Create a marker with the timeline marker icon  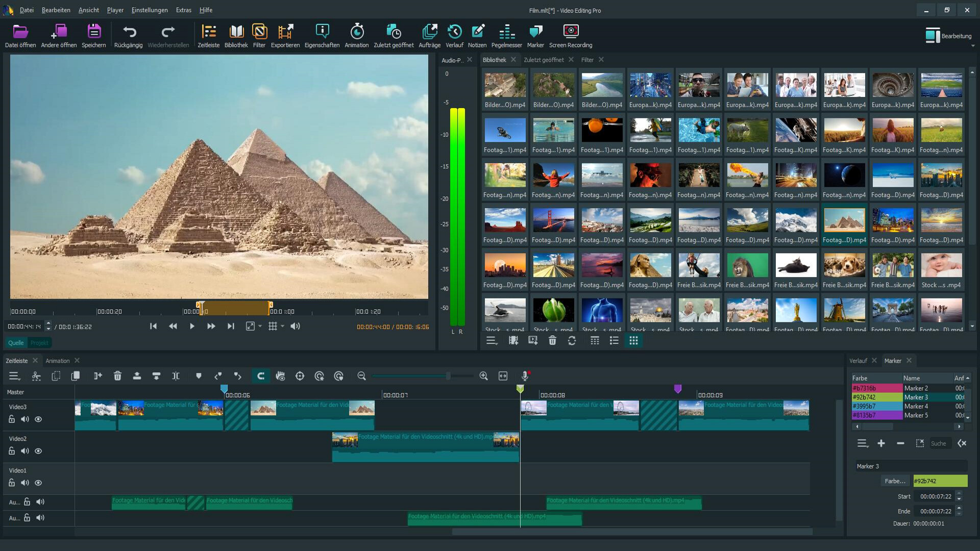click(x=199, y=376)
